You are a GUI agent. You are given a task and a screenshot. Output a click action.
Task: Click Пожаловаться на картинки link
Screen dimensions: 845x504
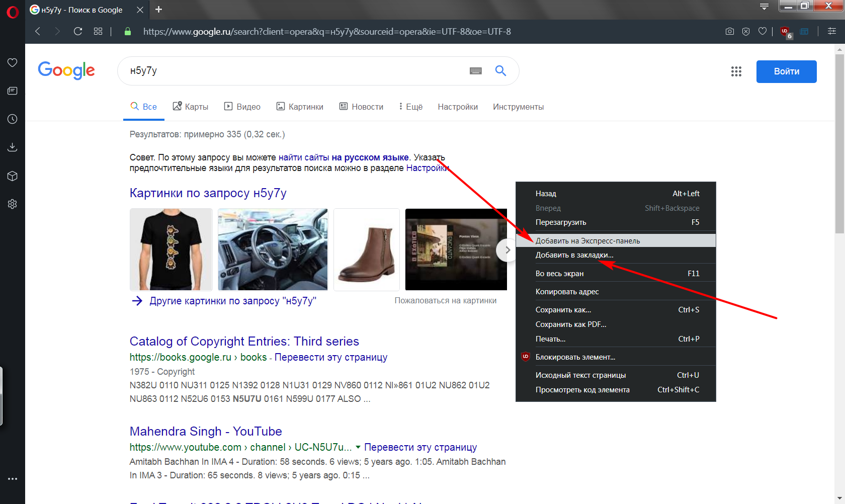(446, 301)
